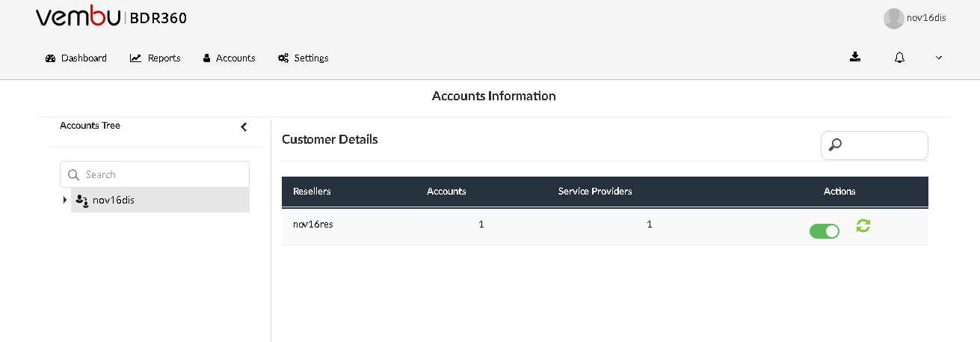Click the Resellers column header
This screenshot has height=342, width=980.
coord(312,192)
